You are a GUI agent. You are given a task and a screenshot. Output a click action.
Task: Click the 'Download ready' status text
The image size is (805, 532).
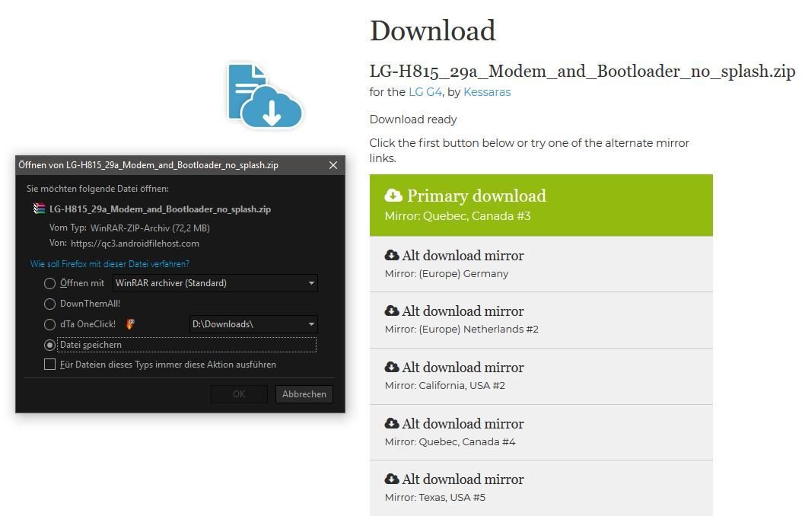click(x=412, y=119)
